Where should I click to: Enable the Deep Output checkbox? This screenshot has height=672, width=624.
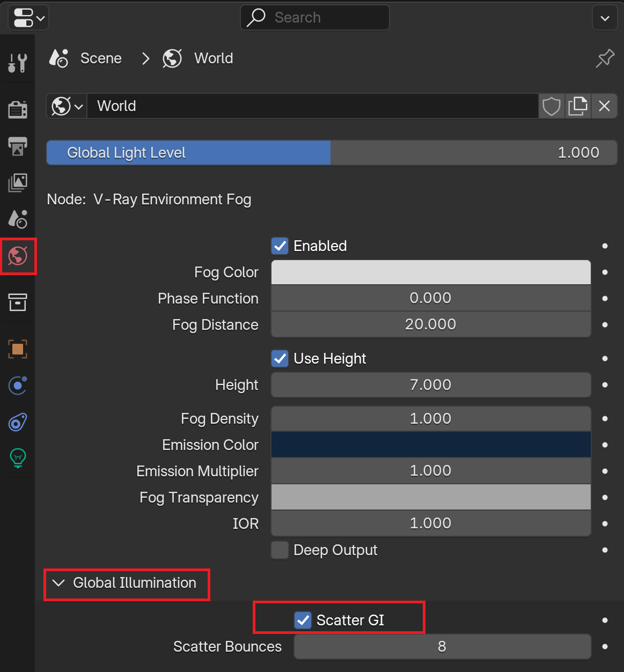point(280,550)
